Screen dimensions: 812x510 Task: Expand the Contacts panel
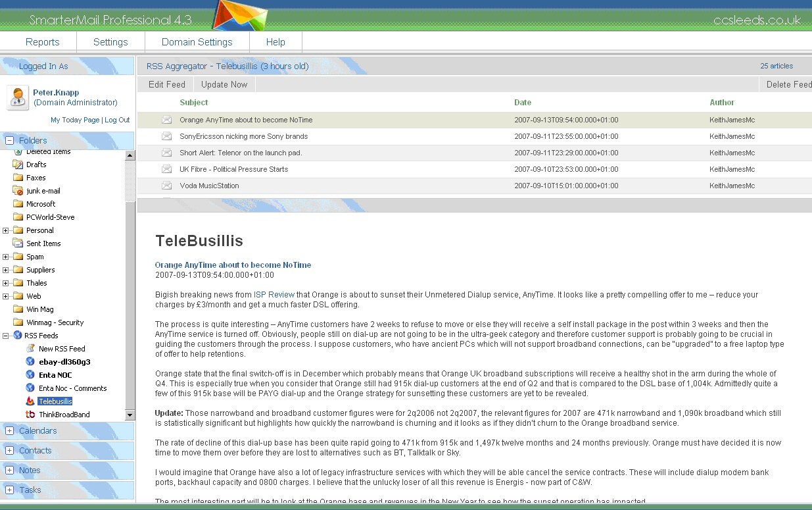[x=10, y=451]
